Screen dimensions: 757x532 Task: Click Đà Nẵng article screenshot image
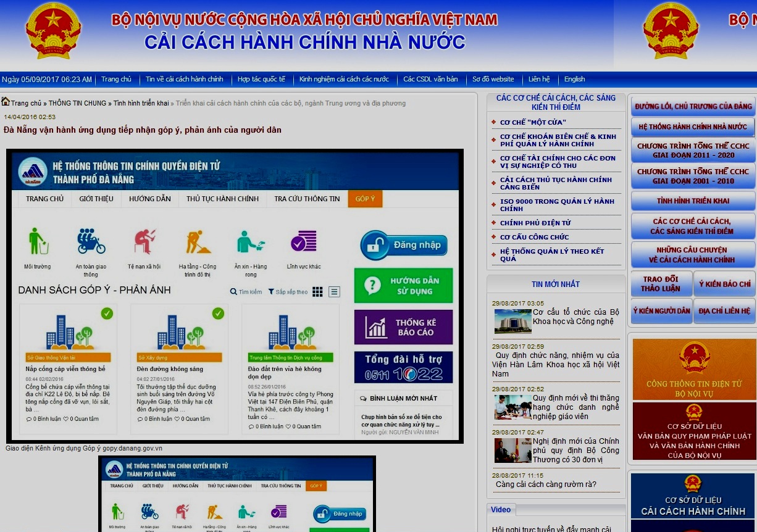pyautogui.click(x=235, y=296)
